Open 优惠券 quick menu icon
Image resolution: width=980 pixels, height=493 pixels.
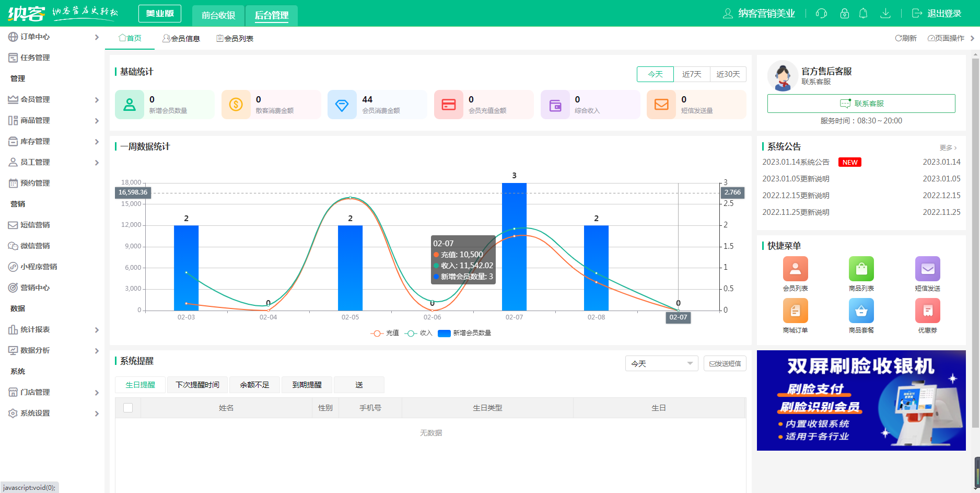[x=927, y=311]
